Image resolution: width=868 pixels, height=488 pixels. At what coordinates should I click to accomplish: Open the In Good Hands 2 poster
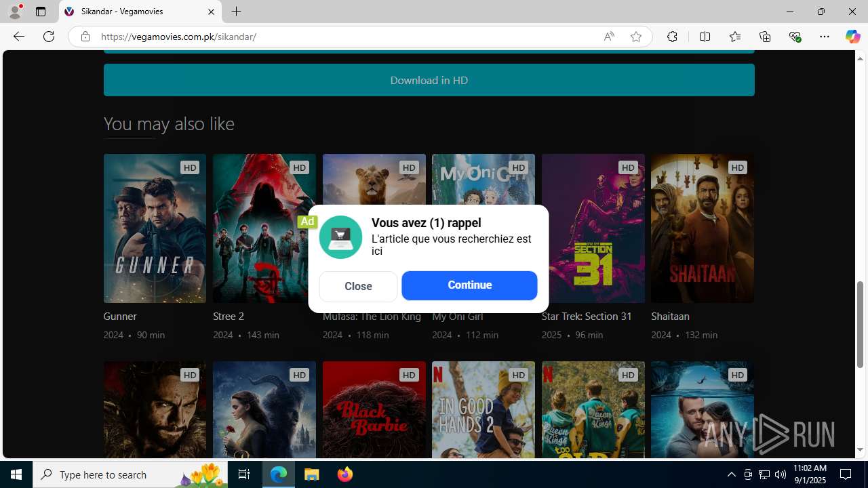484,409
